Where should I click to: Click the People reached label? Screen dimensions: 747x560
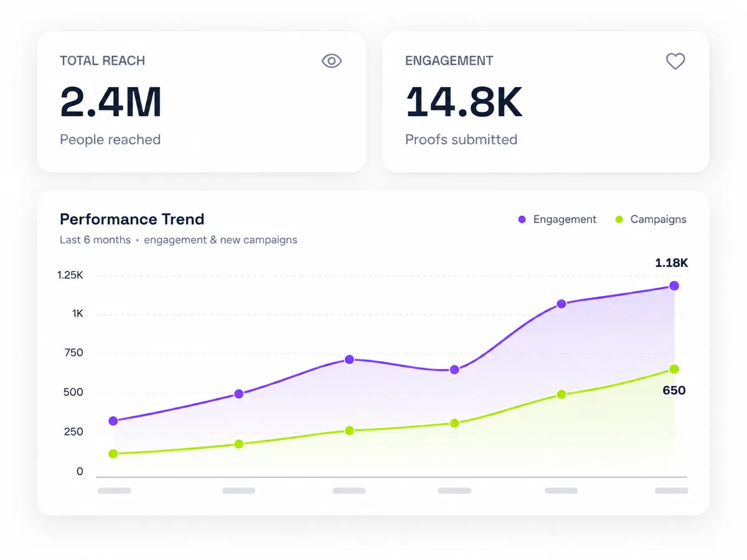tap(110, 139)
